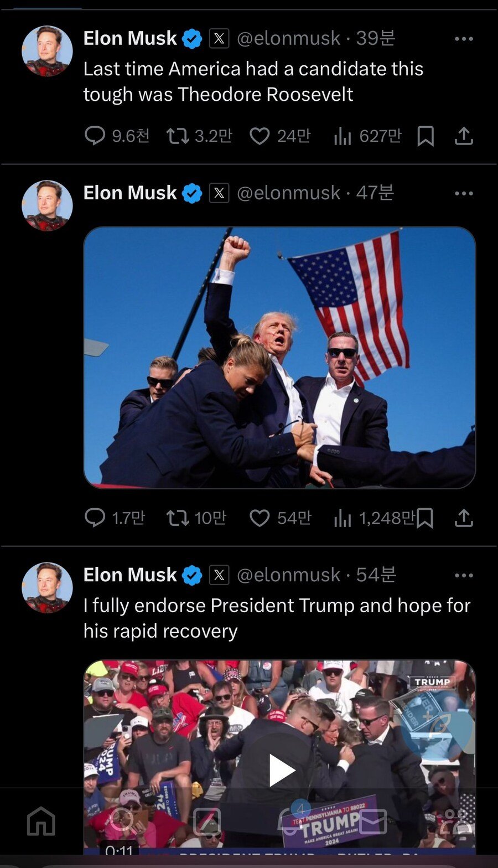The width and height of the screenshot is (498, 868).
Task: Go to the Home tab
Action: 41,821
